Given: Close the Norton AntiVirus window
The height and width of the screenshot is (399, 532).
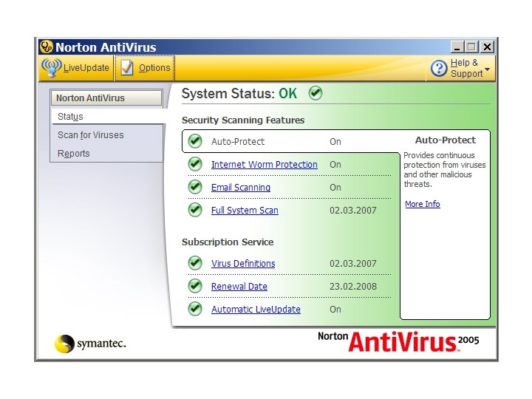Looking at the screenshot, I should pyautogui.click(x=487, y=47).
